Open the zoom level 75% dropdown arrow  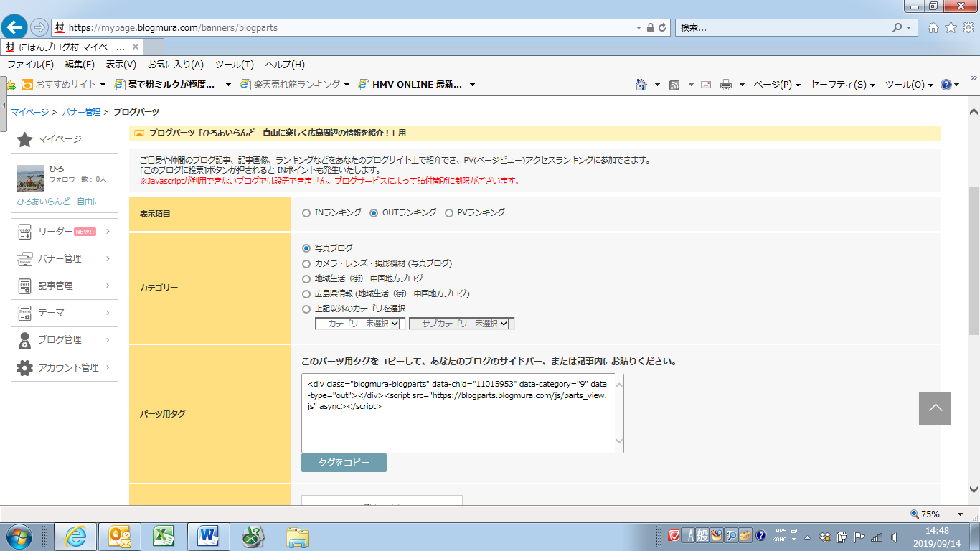960,514
